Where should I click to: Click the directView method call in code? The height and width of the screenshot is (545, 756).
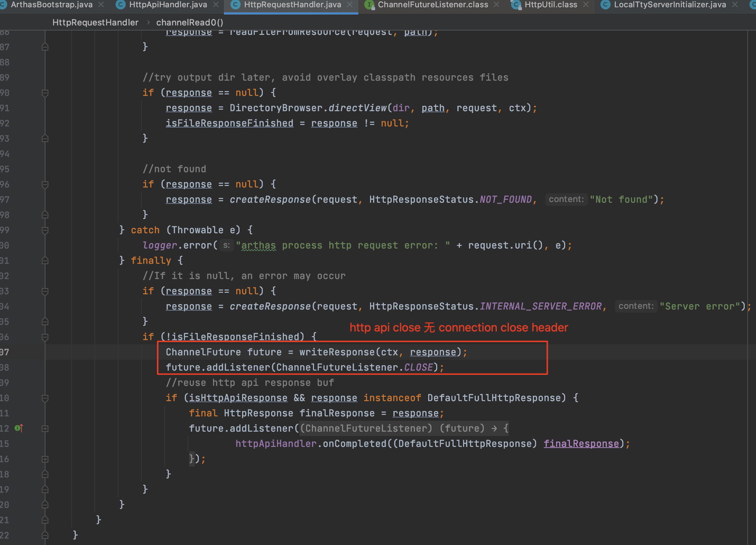357,108
